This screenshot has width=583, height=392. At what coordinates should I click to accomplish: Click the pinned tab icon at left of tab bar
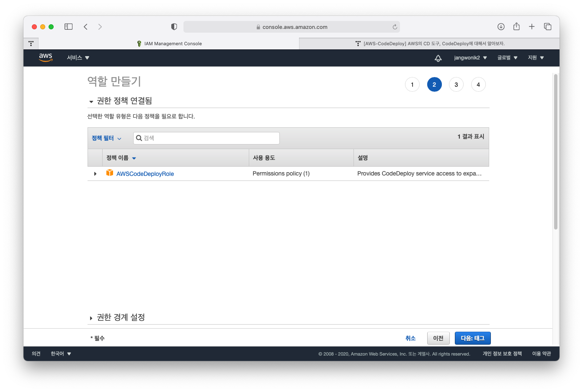(x=31, y=43)
